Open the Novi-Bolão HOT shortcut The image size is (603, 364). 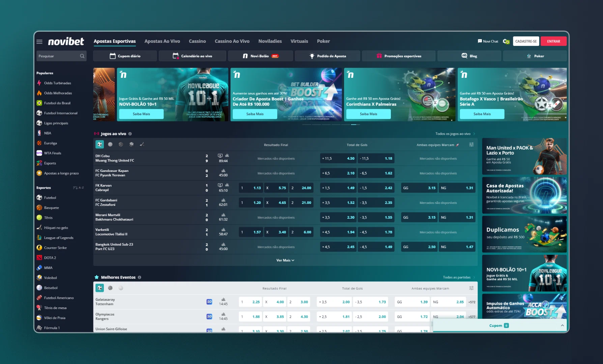pyautogui.click(x=261, y=56)
